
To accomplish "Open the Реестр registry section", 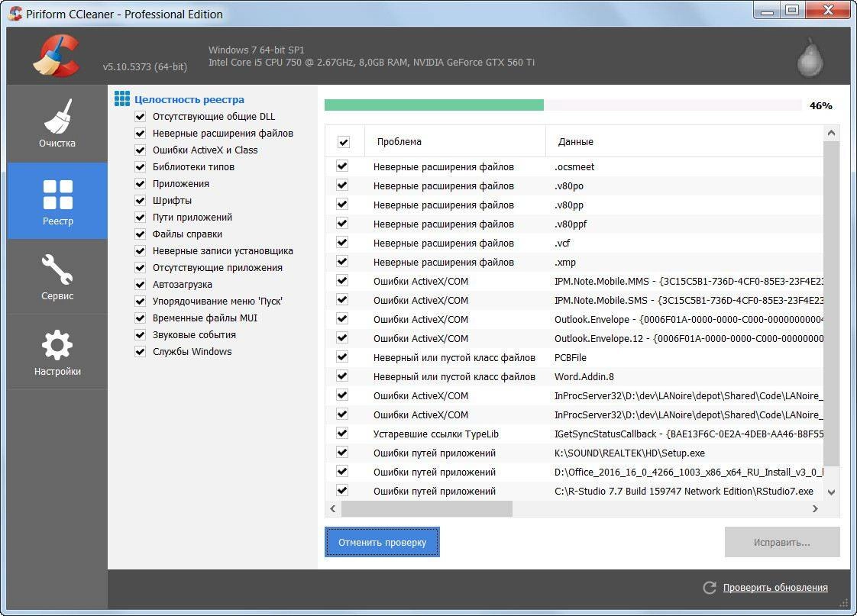I will (57, 201).
